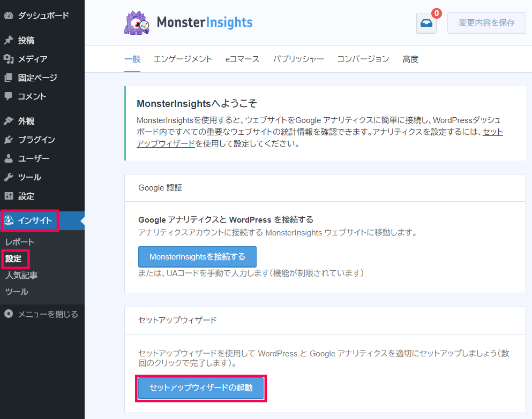The width and height of the screenshot is (532, 419).
Task: Open プラグイン in the sidebar
Action: pos(36,140)
